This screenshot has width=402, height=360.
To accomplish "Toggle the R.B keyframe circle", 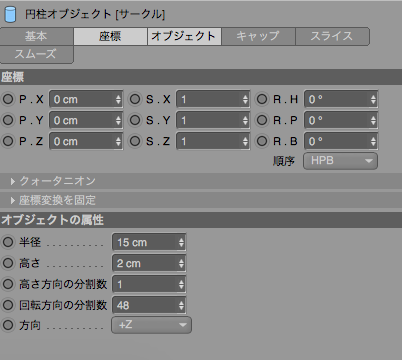I will point(262,141).
